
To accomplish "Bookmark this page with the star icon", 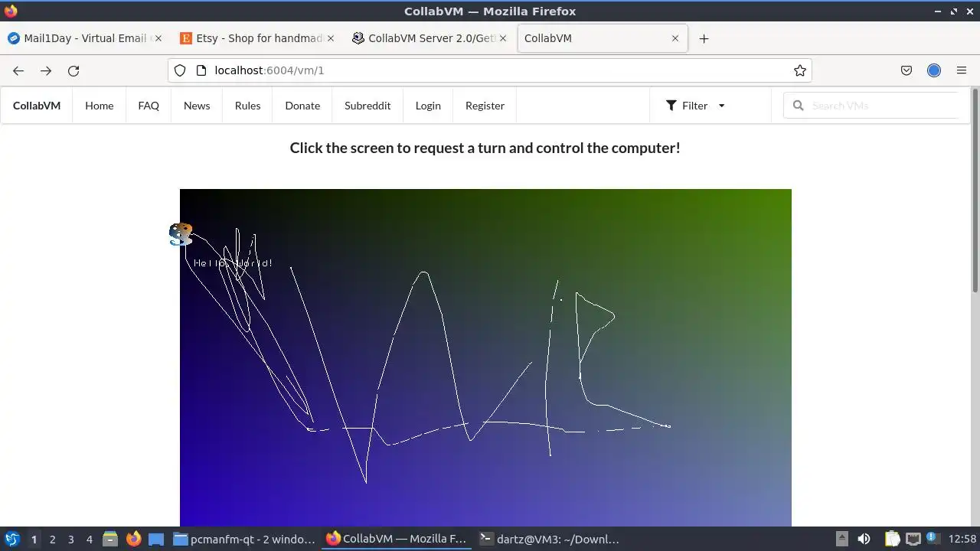I will 800,70.
